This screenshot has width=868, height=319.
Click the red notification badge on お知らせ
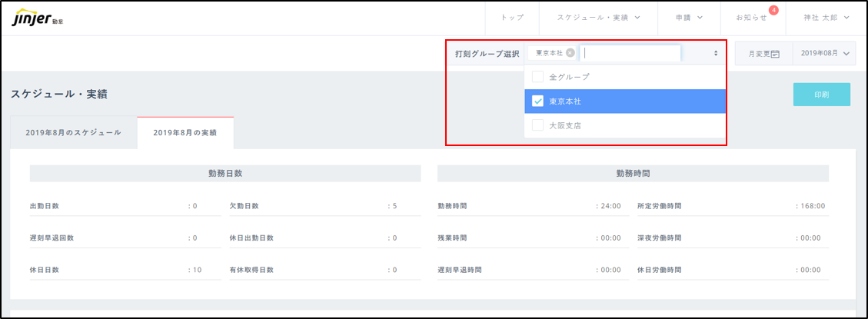tap(773, 10)
